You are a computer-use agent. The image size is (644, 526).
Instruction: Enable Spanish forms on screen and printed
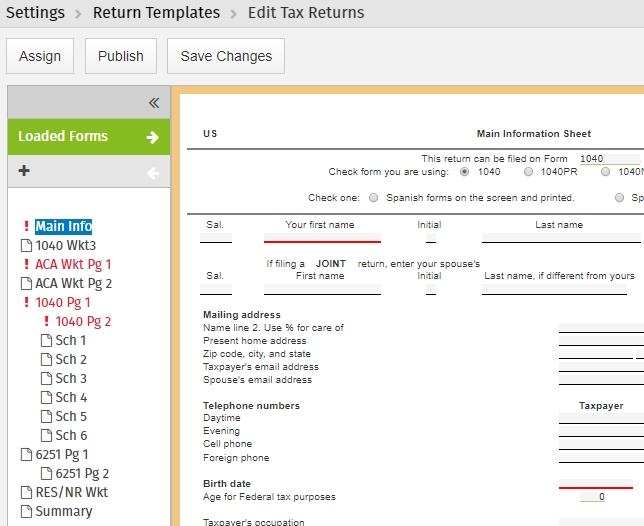pos(374,198)
